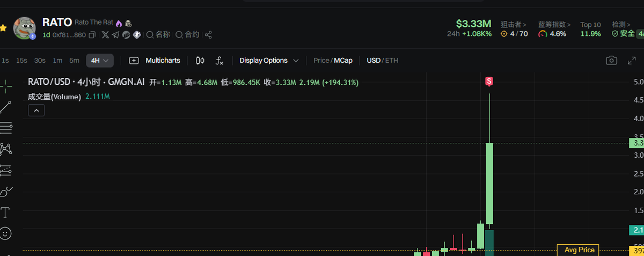The width and height of the screenshot is (644, 256).
Task: Open the RATO token avatar image
Action: point(24,28)
